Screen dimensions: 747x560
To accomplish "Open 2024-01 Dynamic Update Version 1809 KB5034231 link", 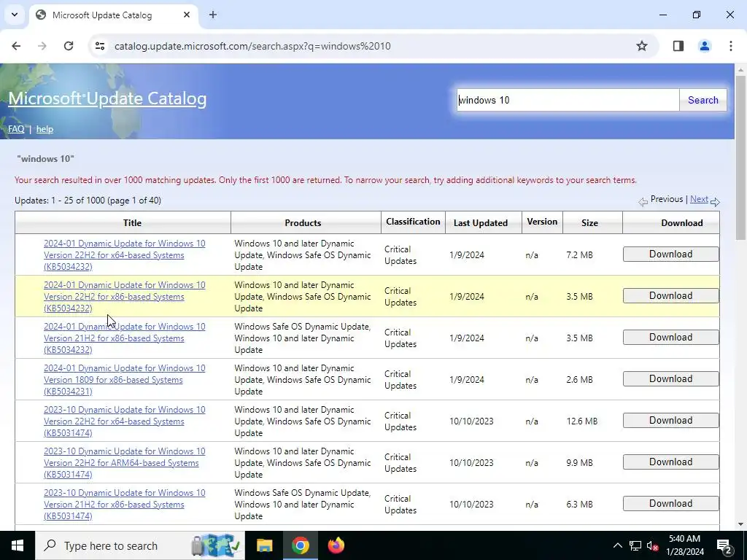I will point(124,379).
